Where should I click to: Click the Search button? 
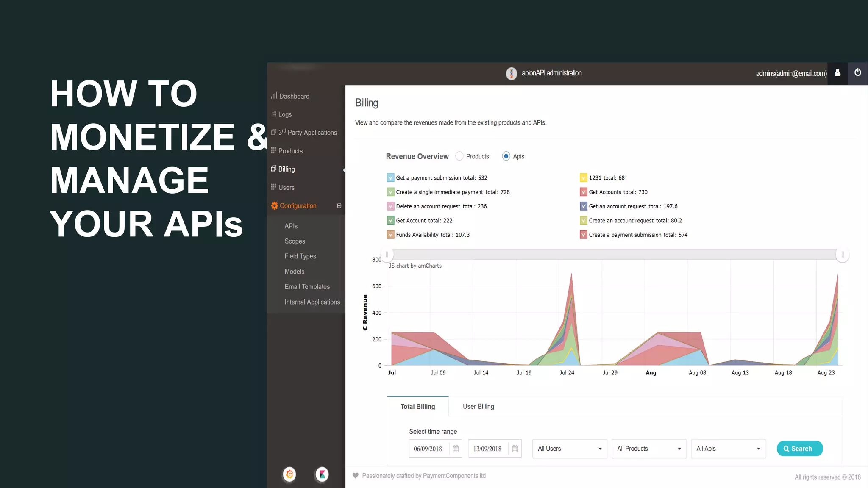800,449
